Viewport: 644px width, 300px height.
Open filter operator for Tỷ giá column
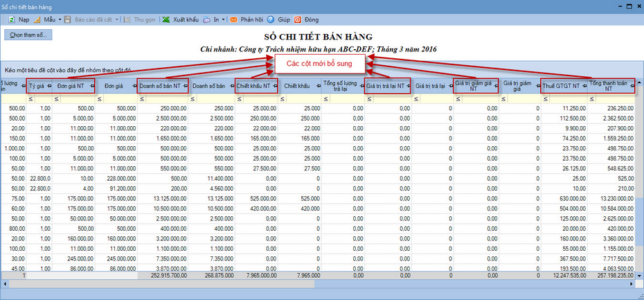tap(30, 98)
